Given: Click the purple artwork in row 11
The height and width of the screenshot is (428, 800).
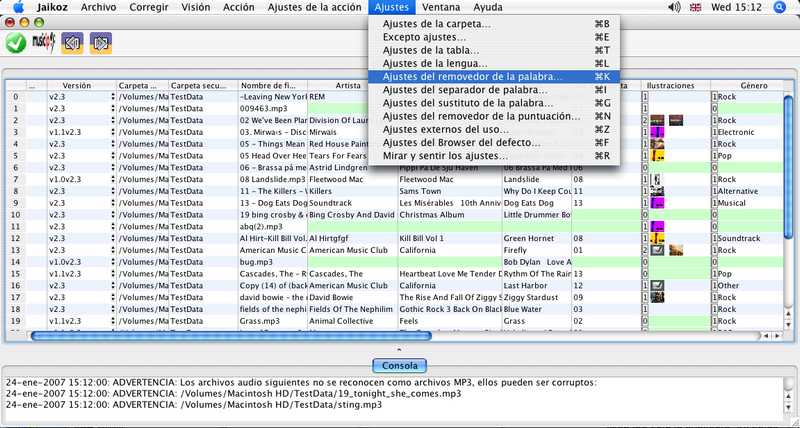Looking at the screenshot, I should [657, 226].
